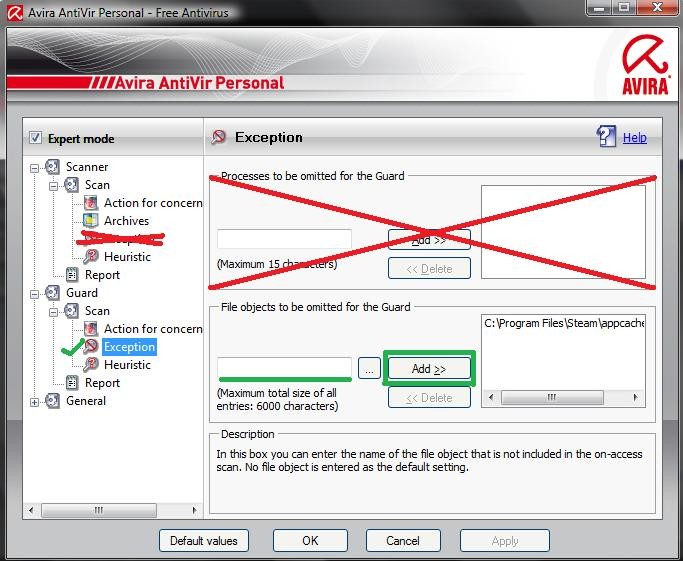683x561 pixels.
Task: Collapse the Scanner tree node
Action: tap(36, 167)
